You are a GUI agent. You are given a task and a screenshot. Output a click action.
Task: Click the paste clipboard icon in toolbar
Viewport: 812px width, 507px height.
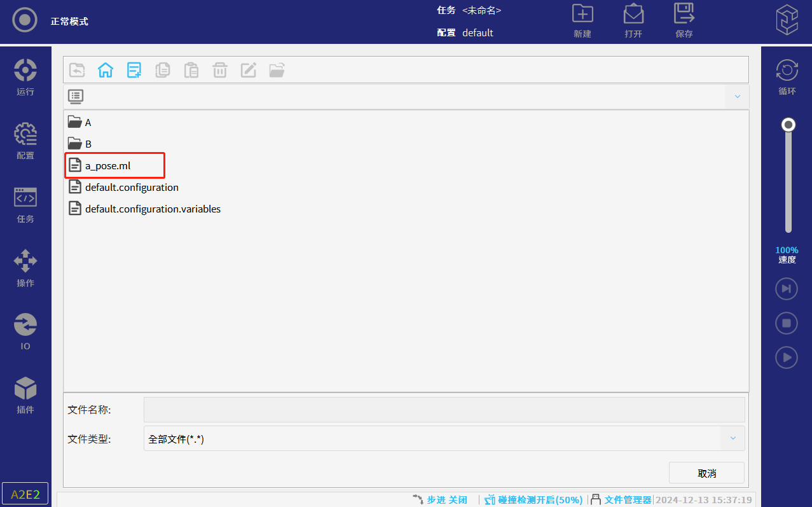click(191, 70)
